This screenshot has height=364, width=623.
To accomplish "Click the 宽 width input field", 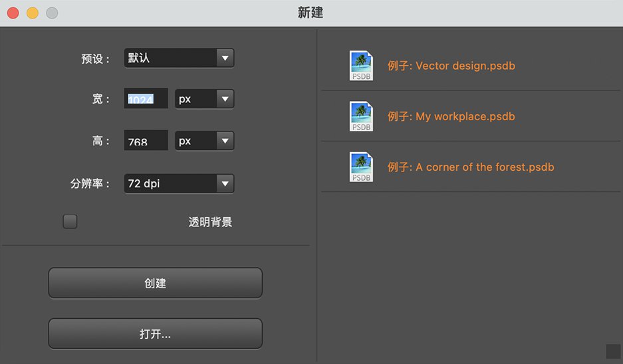I will coord(146,99).
